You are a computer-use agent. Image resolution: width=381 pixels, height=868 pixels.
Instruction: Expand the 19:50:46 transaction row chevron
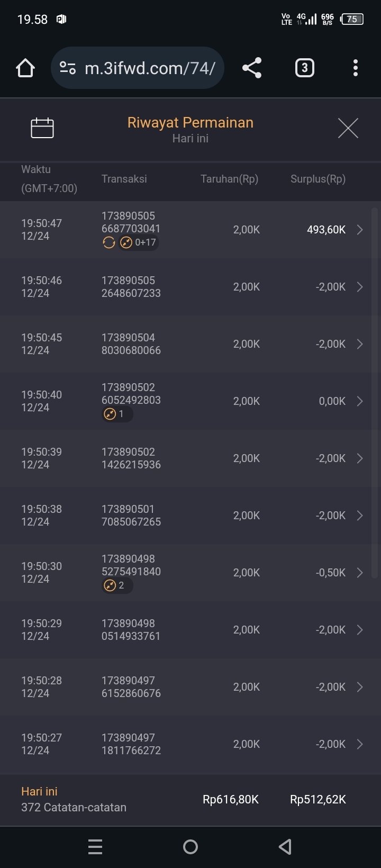360,287
